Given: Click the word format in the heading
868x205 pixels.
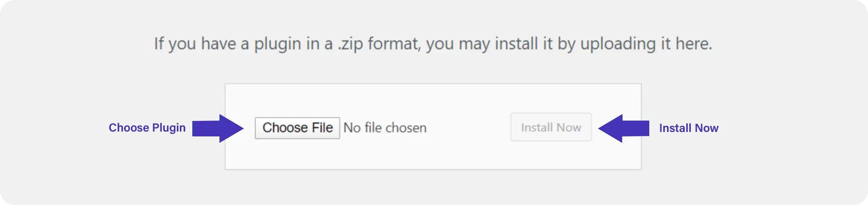Looking at the screenshot, I should [x=394, y=44].
